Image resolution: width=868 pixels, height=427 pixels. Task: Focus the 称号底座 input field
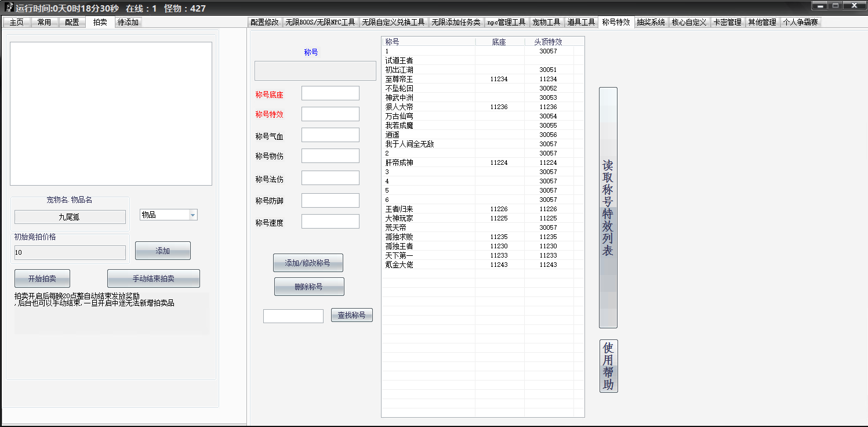[x=330, y=93]
